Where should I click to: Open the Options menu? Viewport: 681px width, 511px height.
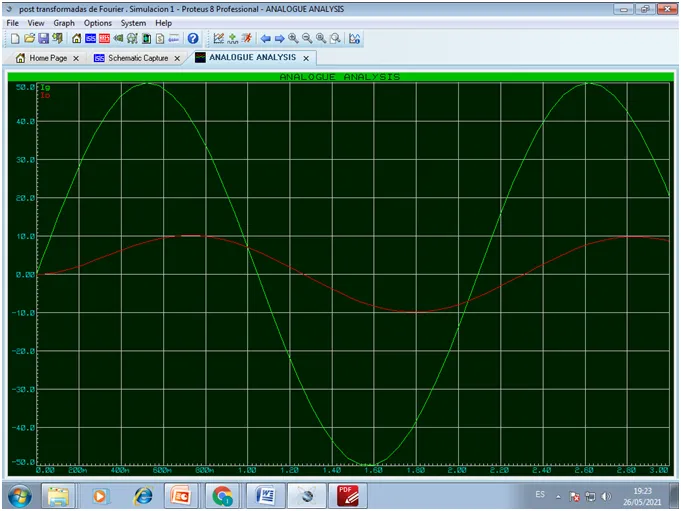98,23
